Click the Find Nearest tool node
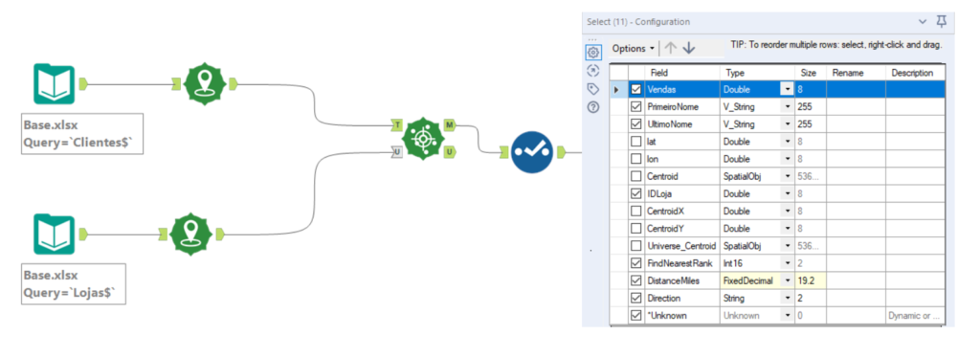 (423, 138)
